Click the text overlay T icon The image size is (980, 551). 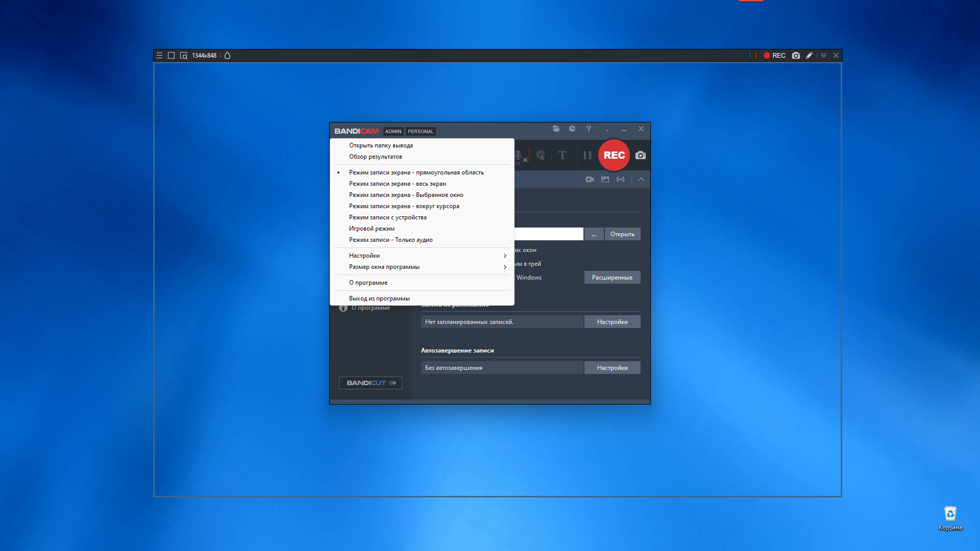click(562, 155)
